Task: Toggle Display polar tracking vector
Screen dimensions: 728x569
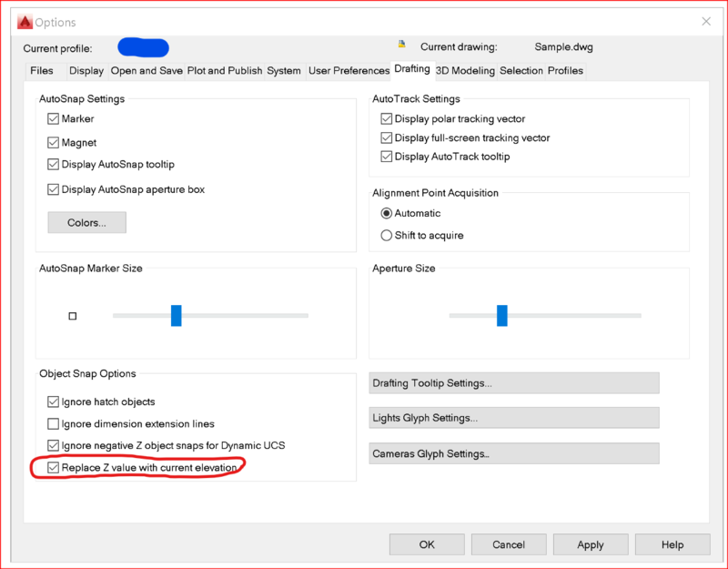Action: pos(386,119)
